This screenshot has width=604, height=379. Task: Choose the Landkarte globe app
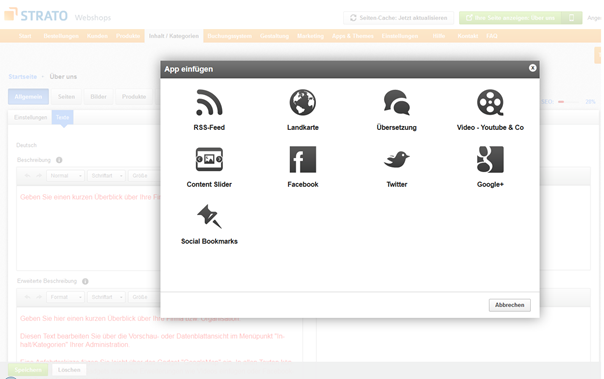[x=303, y=110]
